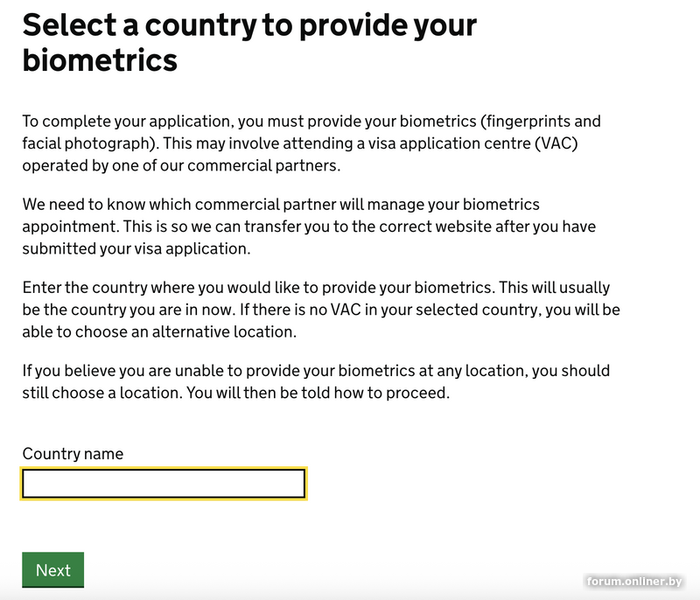Click the forum.onliner.by watermark
Viewport: 700px width, 600px height.
[x=635, y=582]
